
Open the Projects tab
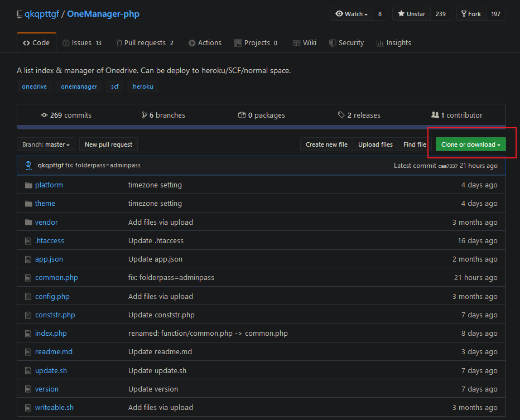click(256, 43)
